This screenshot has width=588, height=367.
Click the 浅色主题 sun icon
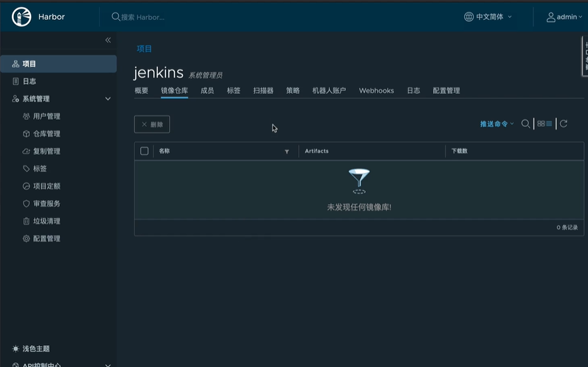point(15,348)
